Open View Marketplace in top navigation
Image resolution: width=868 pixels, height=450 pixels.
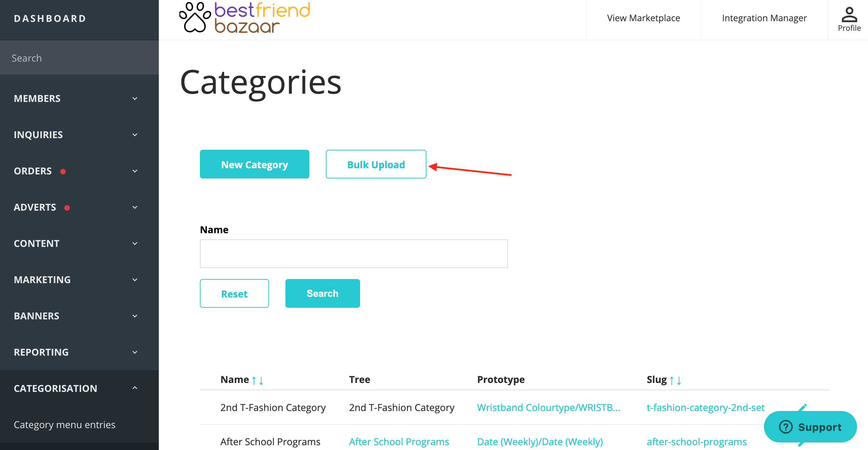click(643, 18)
